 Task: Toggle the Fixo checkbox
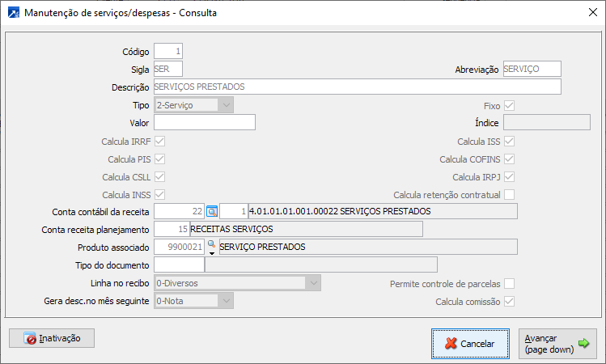tap(510, 106)
